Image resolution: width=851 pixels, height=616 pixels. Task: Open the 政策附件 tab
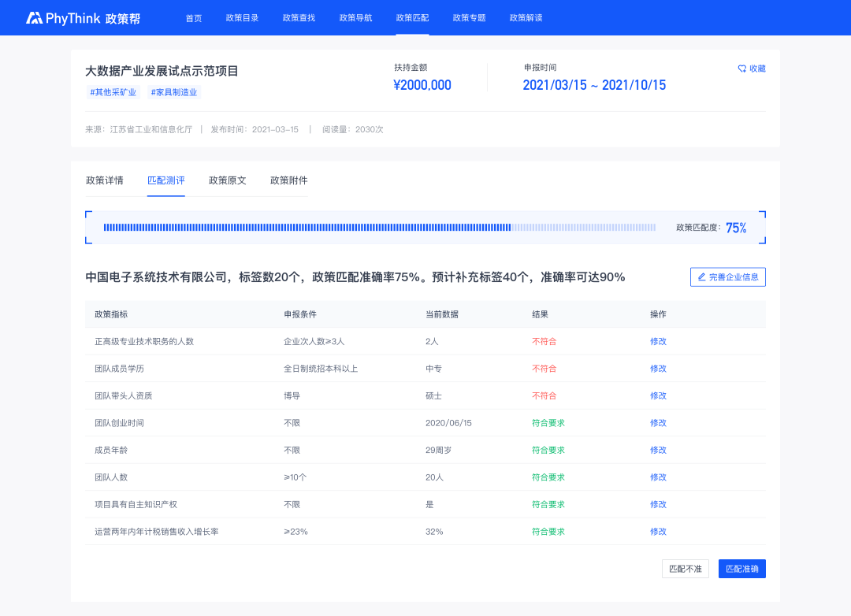[x=289, y=180]
